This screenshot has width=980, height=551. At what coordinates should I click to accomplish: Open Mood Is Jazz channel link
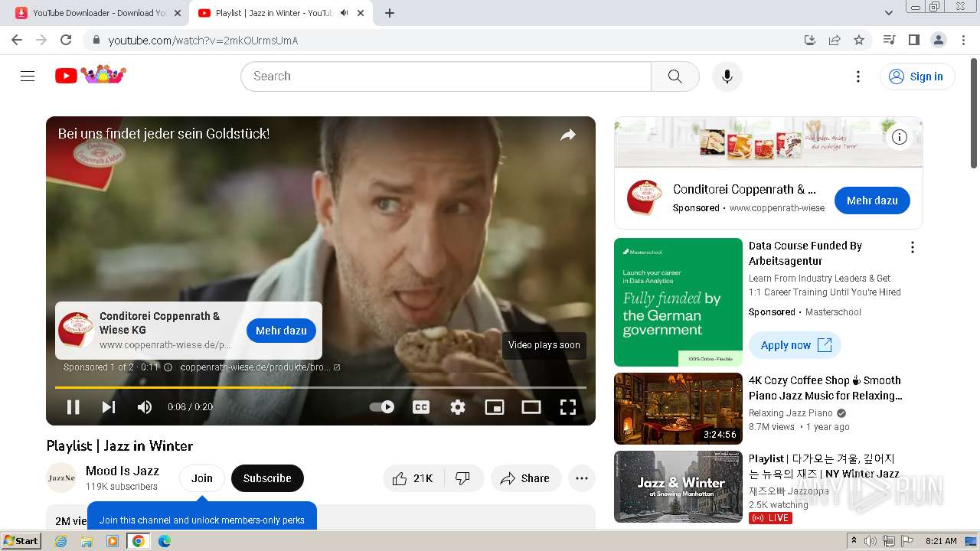coord(122,471)
